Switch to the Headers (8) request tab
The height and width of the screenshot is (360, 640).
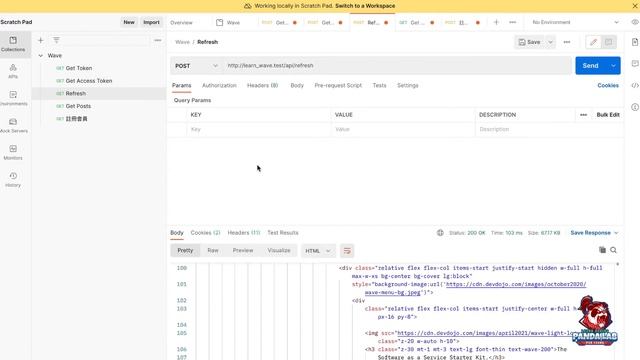point(262,85)
